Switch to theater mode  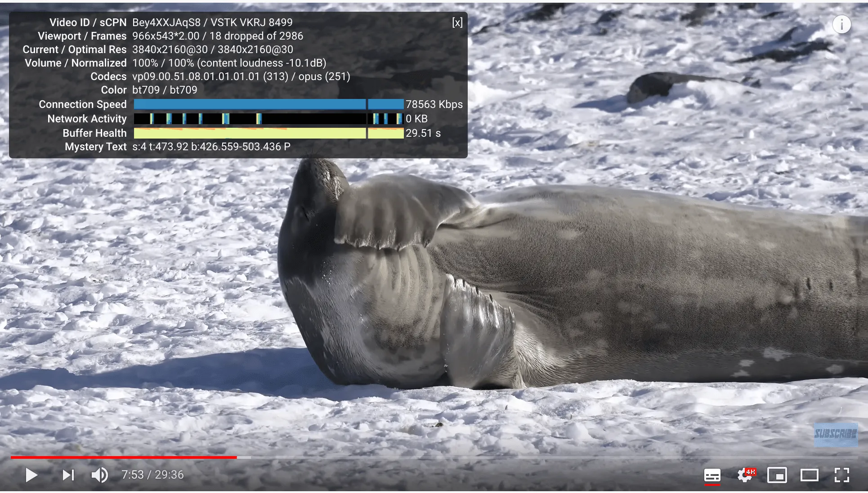coord(809,475)
